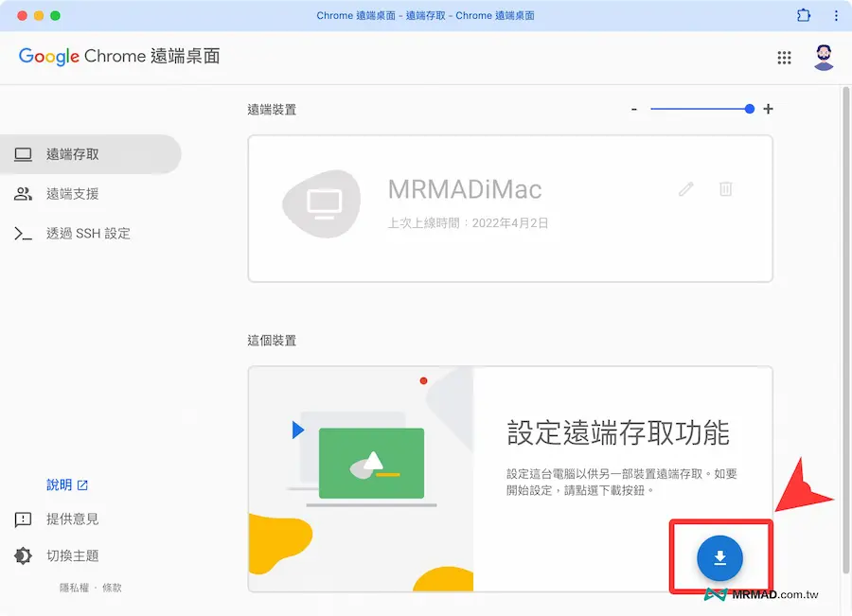The image size is (852, 616).
Task: Decrease device card size with minus
Action: 633,109
